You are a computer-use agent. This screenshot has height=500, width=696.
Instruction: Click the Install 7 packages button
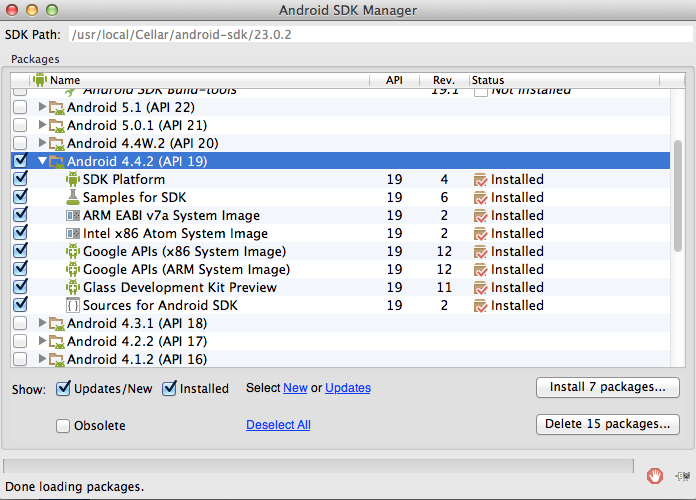tap(608, 387)
